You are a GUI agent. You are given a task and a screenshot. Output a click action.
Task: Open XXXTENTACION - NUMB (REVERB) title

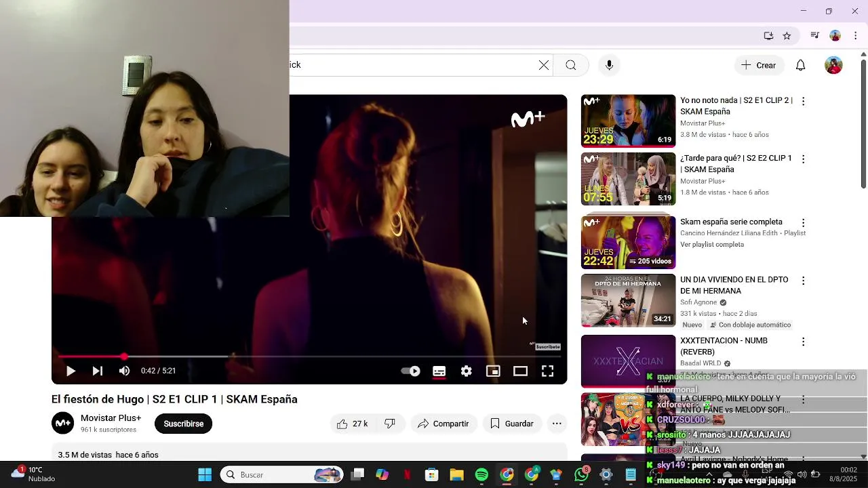(x=724, y=346)
